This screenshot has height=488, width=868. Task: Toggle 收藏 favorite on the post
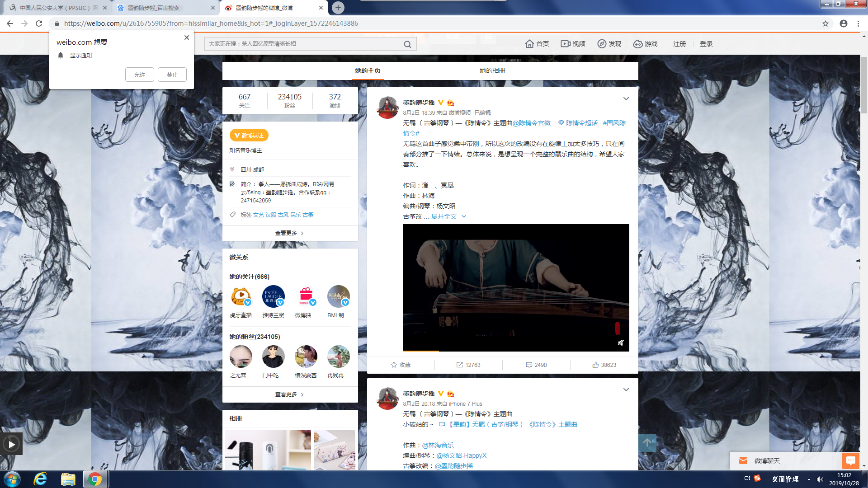(401, 365)
